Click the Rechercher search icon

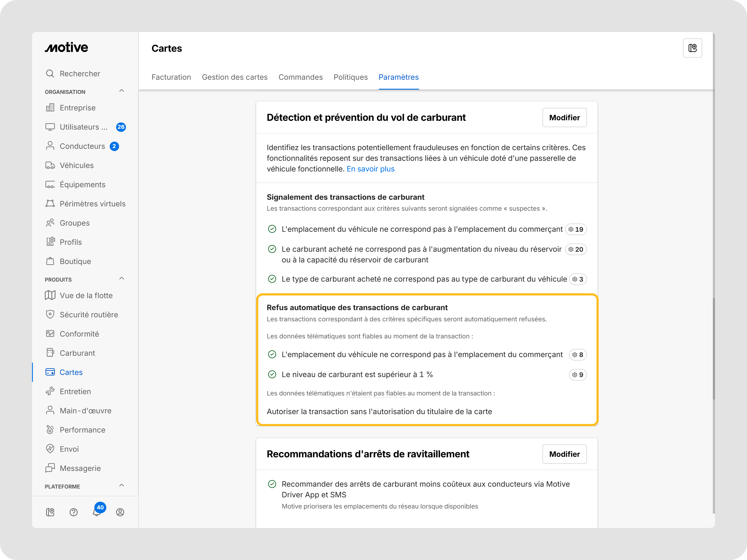(x=50, y=74)
